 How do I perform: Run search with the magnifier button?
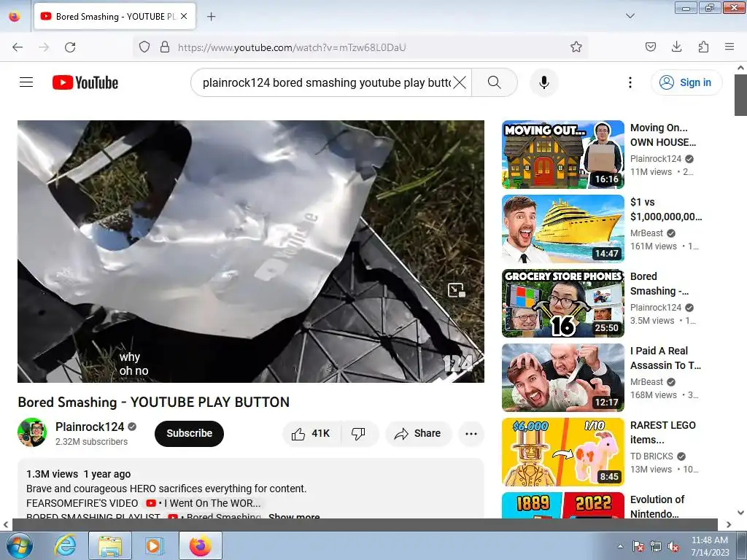495,82
